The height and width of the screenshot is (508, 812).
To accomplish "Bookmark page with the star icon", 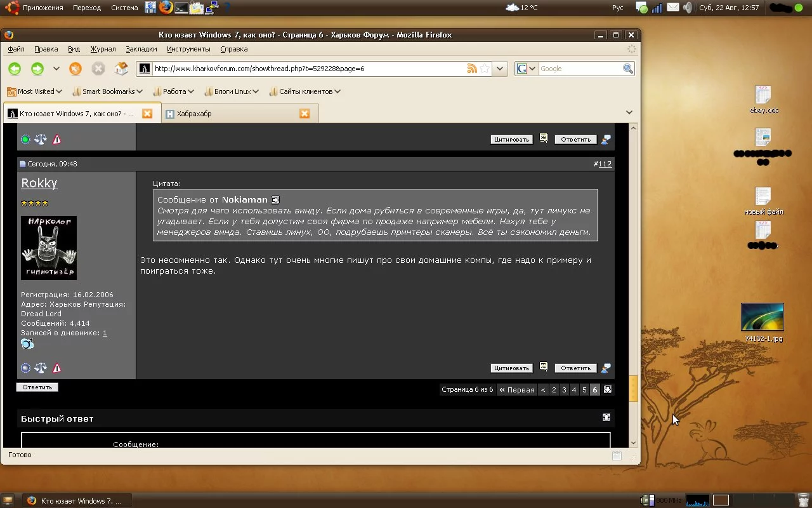I will click(x=485, y=69).
